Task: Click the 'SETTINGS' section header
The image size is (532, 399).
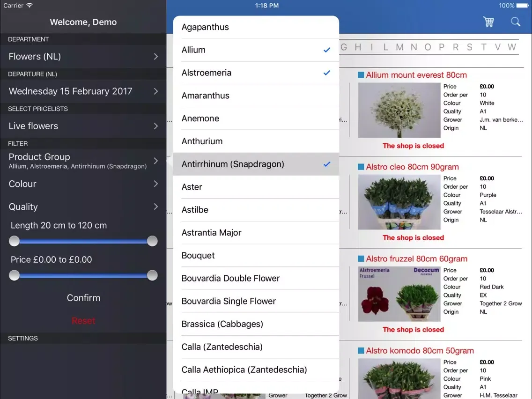Action: [23, 338]
